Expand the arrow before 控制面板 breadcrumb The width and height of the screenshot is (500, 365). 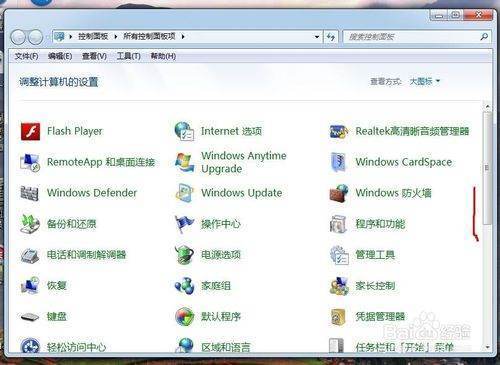click(x=71, y=37)
